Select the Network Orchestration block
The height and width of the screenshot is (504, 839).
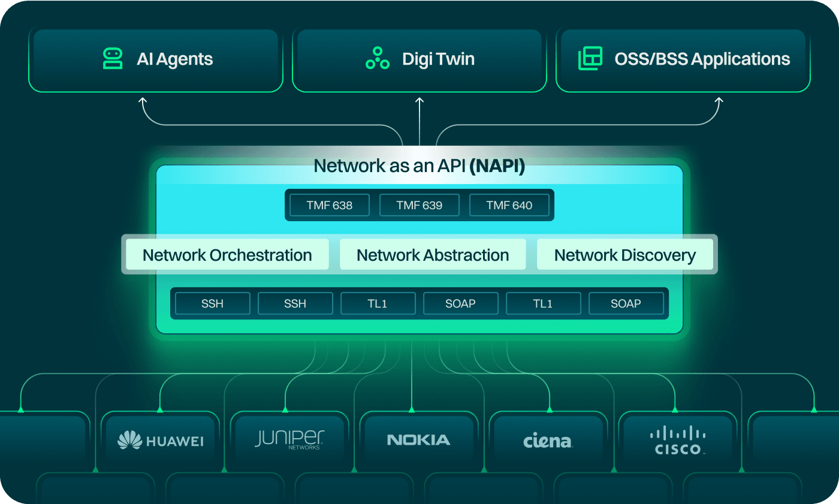(x=227, y=255)
